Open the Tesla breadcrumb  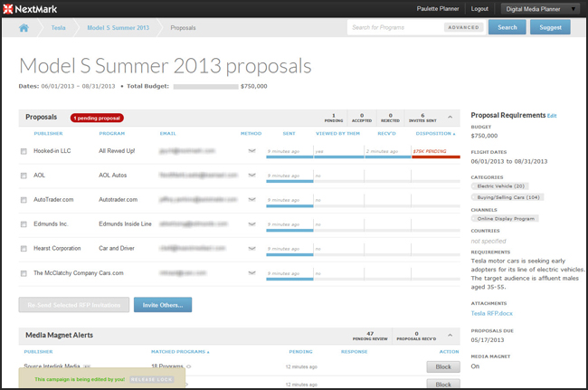coord(58,28)
